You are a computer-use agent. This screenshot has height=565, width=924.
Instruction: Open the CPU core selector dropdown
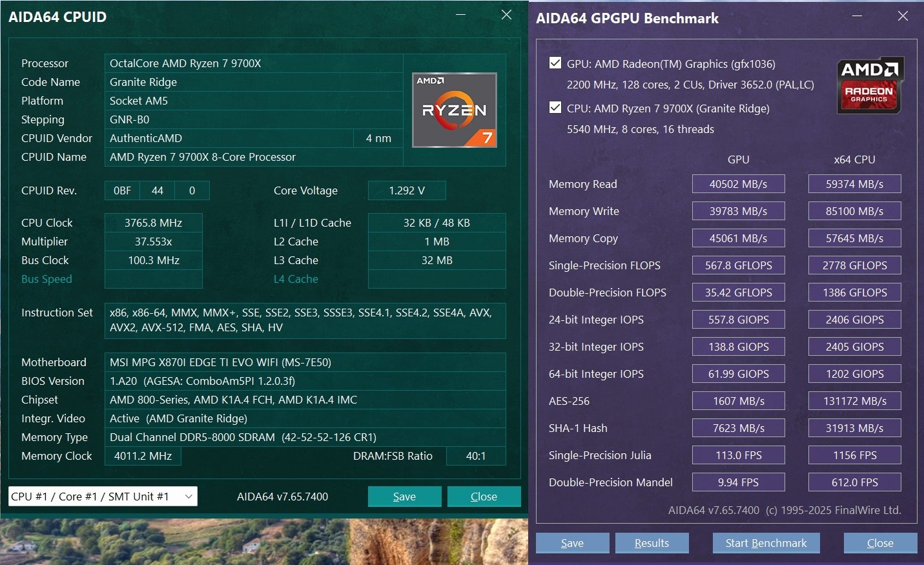pyautogui.click(x=103, y=497)
